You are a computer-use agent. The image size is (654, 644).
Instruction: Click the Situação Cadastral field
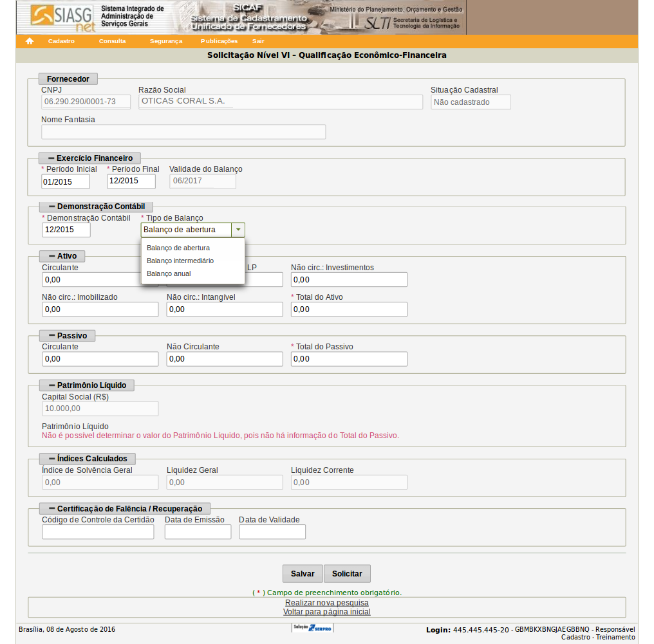471,102
